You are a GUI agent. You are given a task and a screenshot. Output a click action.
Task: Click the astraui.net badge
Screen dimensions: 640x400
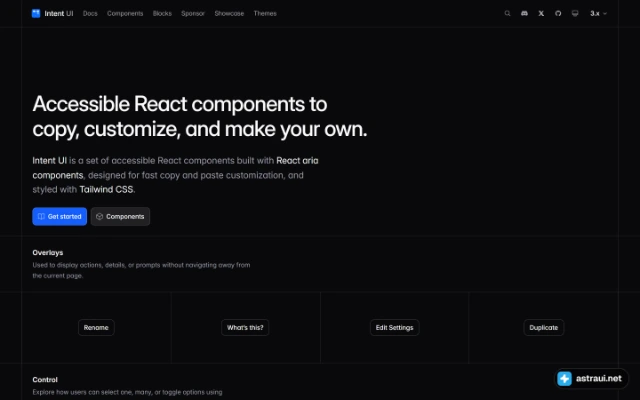[591, 378]
